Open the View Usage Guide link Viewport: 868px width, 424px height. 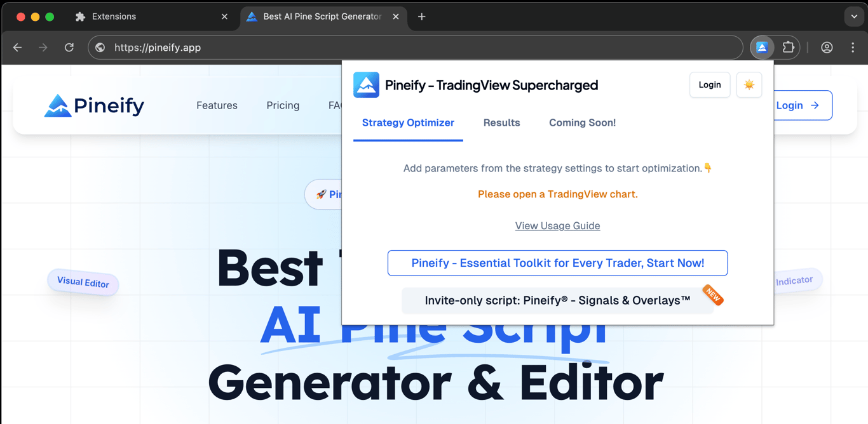click(x=557, y=226)
